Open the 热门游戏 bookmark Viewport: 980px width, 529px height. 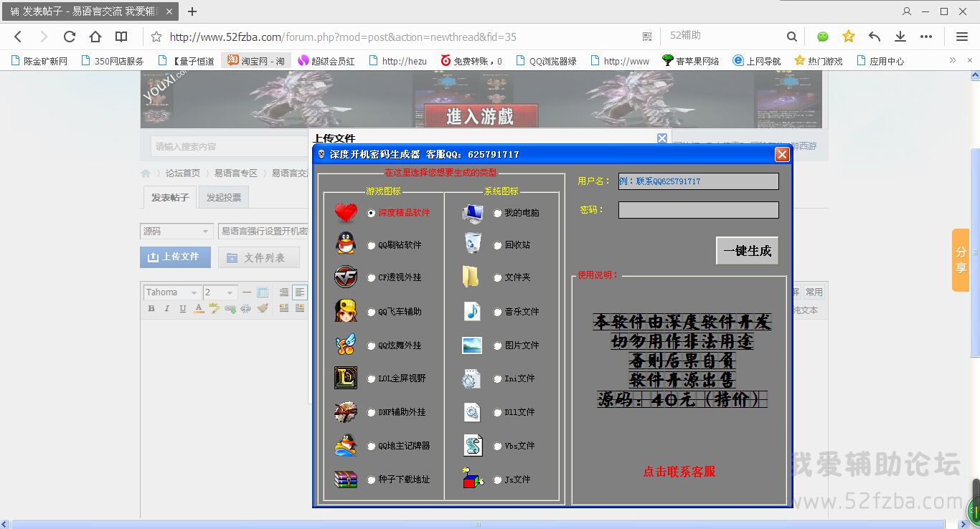pos(819,61)
